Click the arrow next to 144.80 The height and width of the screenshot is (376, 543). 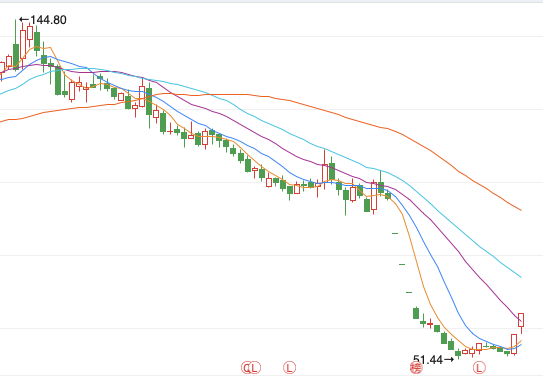pyautogui.click(x=25, y=19)
